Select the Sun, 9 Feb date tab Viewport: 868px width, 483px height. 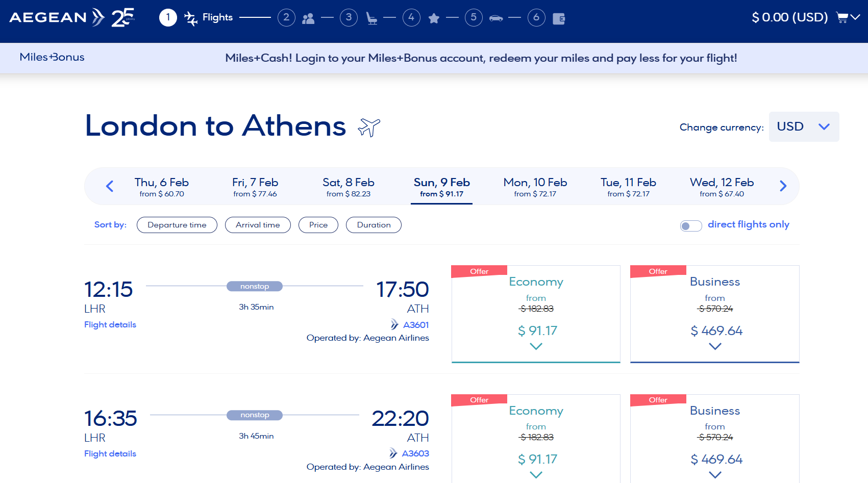point(442,187)
